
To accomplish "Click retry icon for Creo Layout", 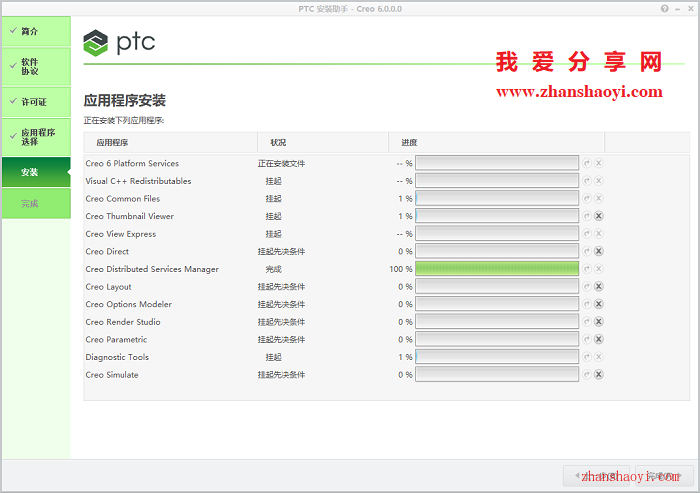I will [x=587, y=287].
